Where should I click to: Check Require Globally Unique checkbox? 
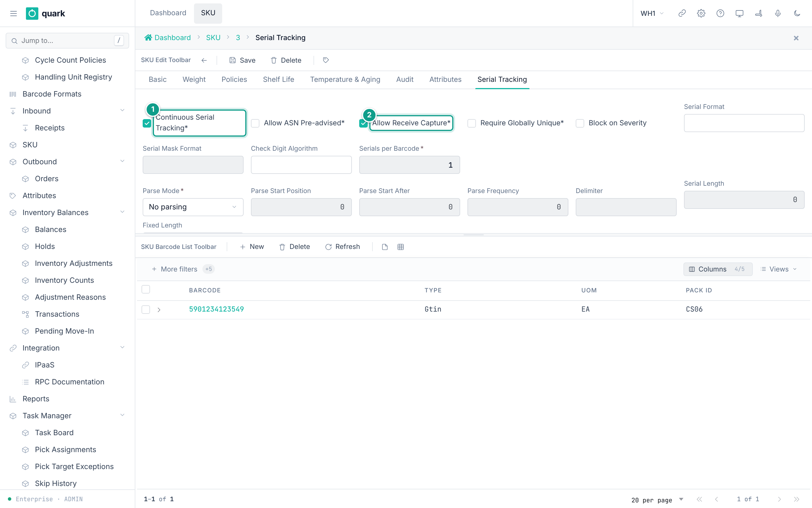click(x=471, y=123)
